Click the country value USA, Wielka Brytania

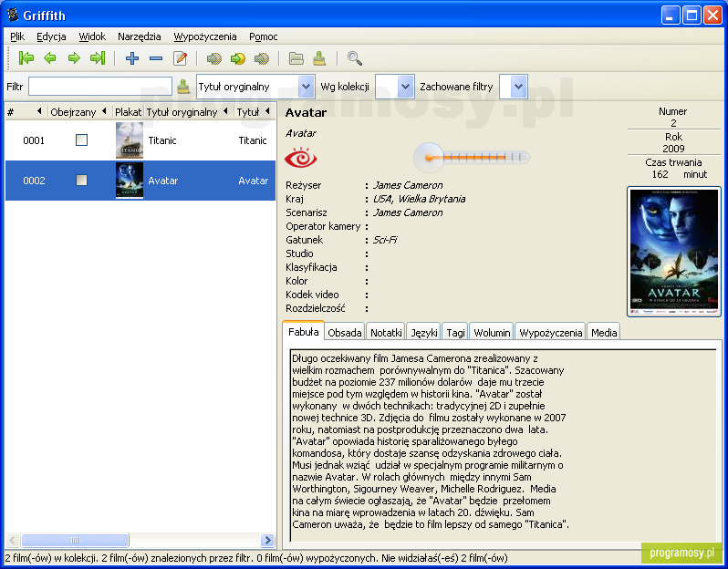coord(419,199)
